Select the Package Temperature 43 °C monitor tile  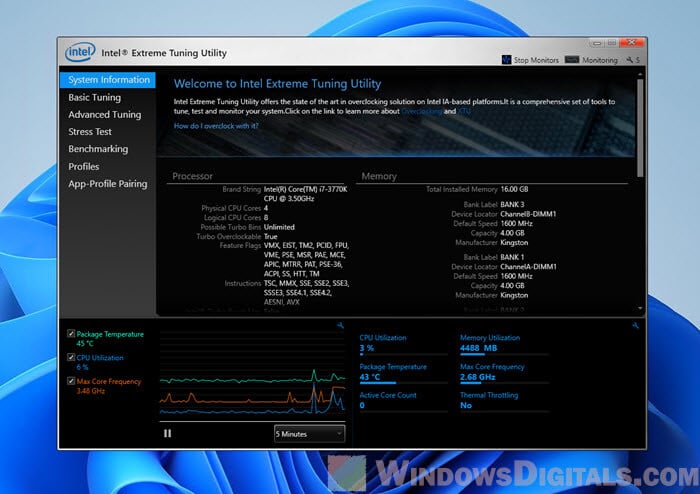[x=403, y=372]
